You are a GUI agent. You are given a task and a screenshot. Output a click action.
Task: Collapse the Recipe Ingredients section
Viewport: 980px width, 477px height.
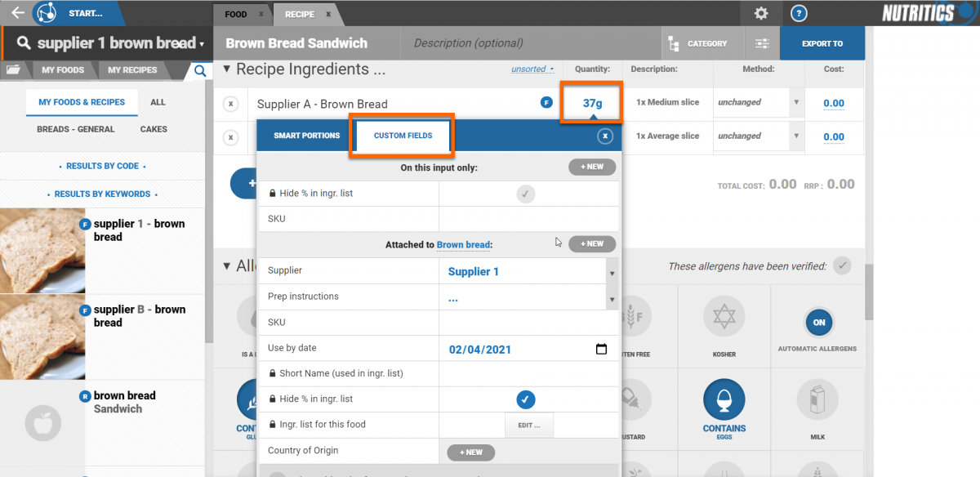coord(227,69)
